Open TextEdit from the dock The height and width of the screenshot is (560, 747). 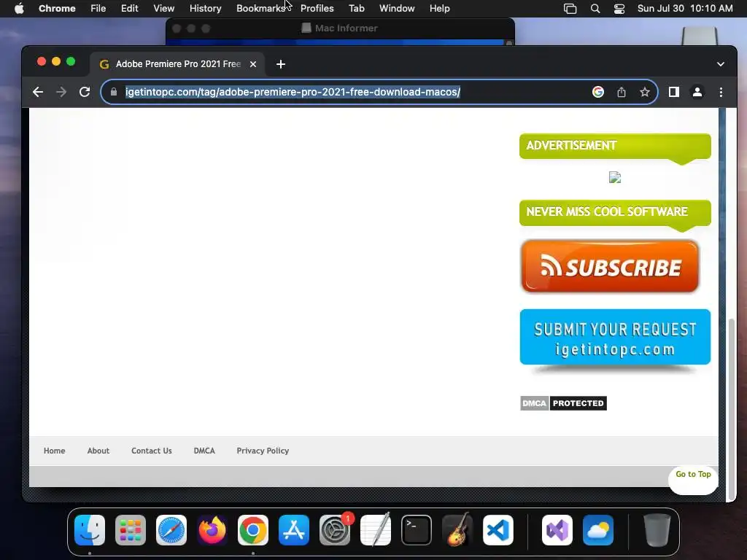pyautogui.click(x=376, y=530)
